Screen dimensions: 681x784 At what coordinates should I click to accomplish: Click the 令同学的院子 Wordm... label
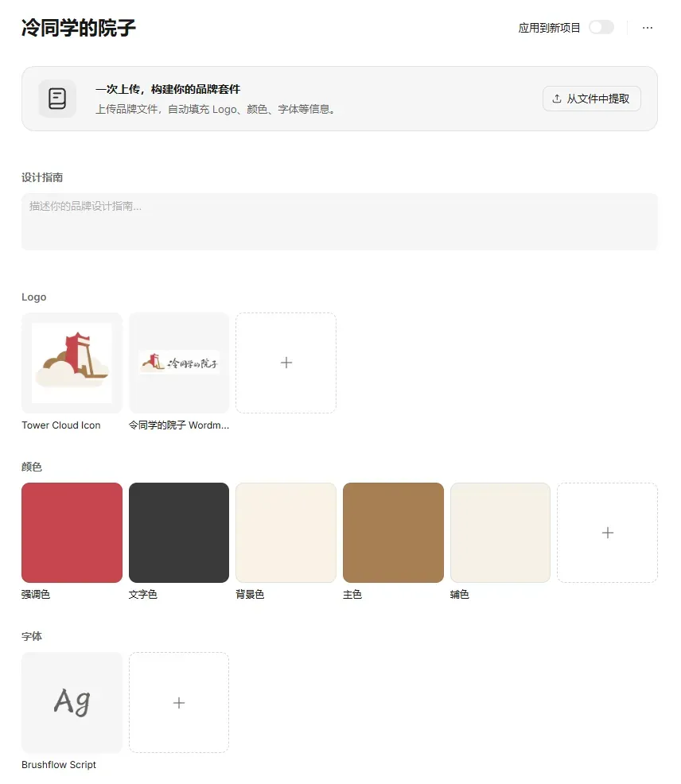click(x=179, y=425)
